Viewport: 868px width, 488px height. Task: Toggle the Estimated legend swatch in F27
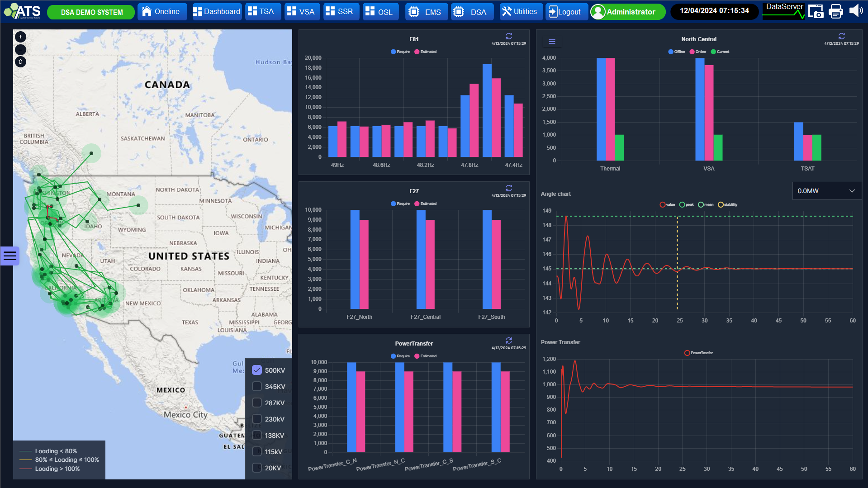[417, 204]
